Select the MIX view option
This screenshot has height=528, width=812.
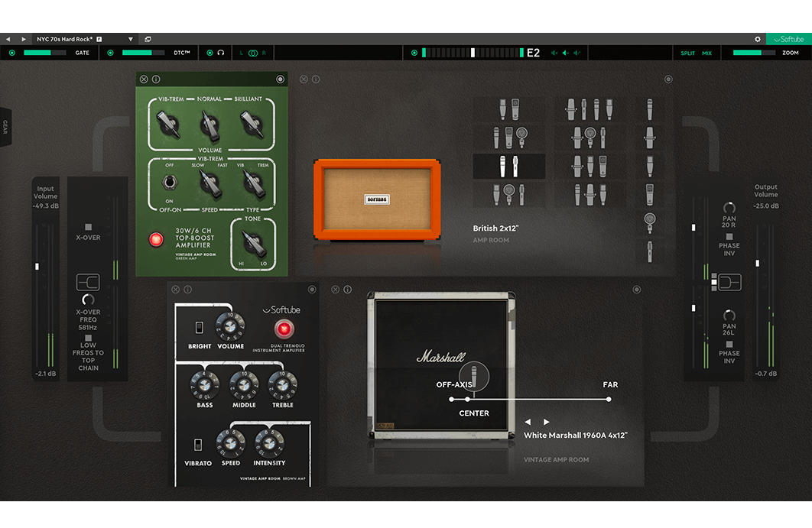coord(707,53)
